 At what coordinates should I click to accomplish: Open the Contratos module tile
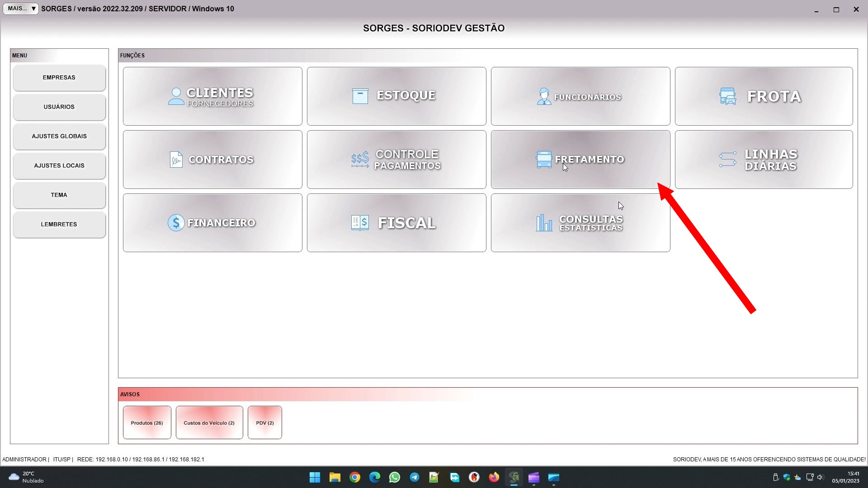212,160
